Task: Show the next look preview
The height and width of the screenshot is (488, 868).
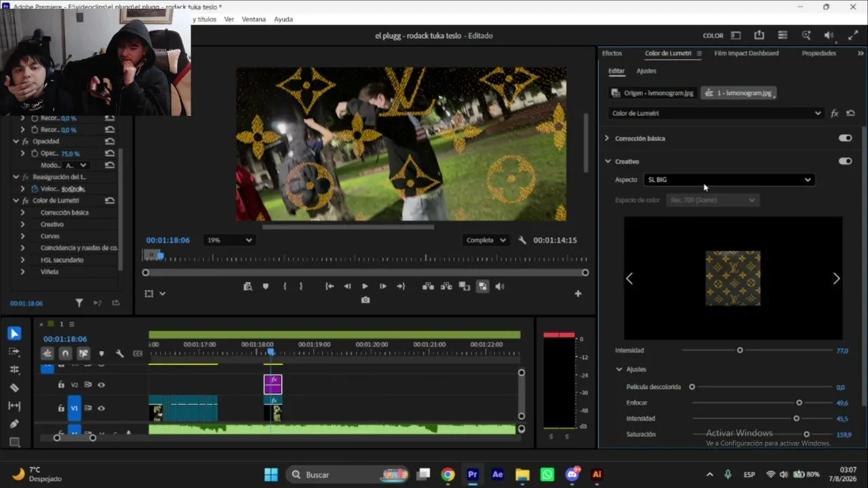Action: 836,279
